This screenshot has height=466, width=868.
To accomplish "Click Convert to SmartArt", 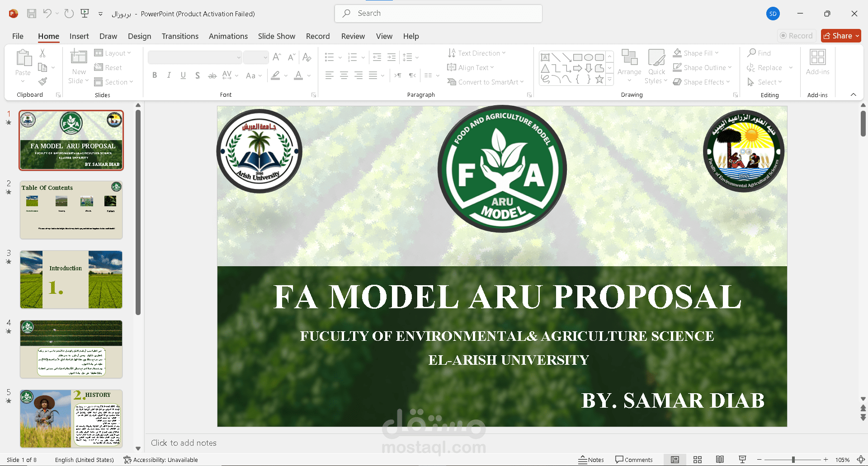I will (485, 82).
